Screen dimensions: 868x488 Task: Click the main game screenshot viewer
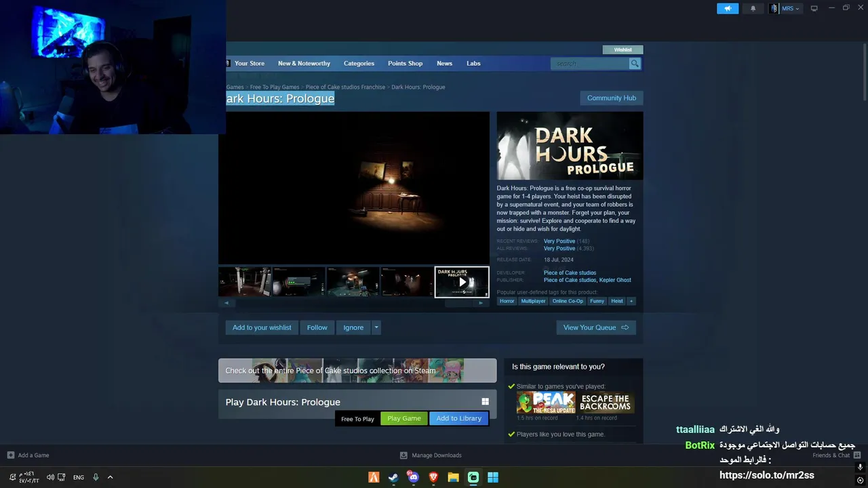pyautogui.click(x=353, y=188)
